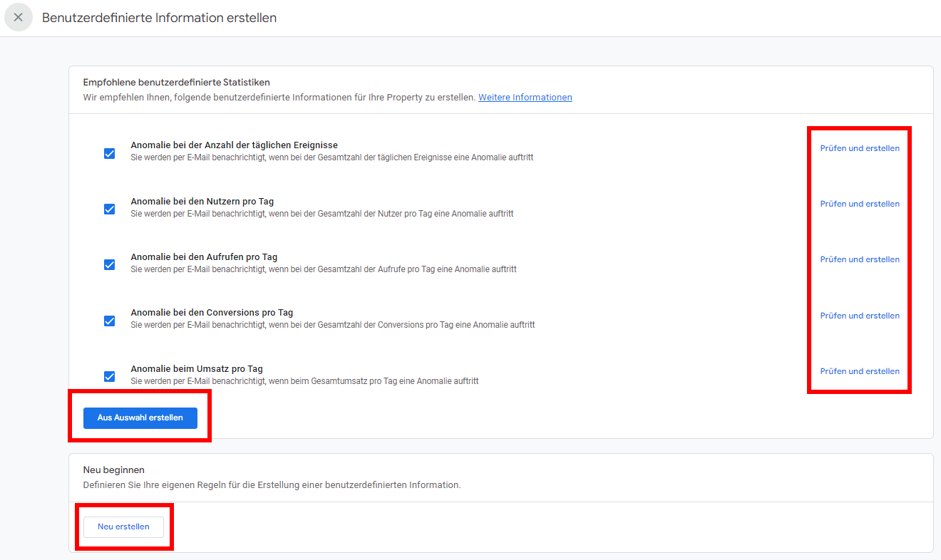This screenshot has height=560, width=941.
Task: Deselect the Aufrufen pro Tag anomaly checkbox
Action: click(110, 264)
